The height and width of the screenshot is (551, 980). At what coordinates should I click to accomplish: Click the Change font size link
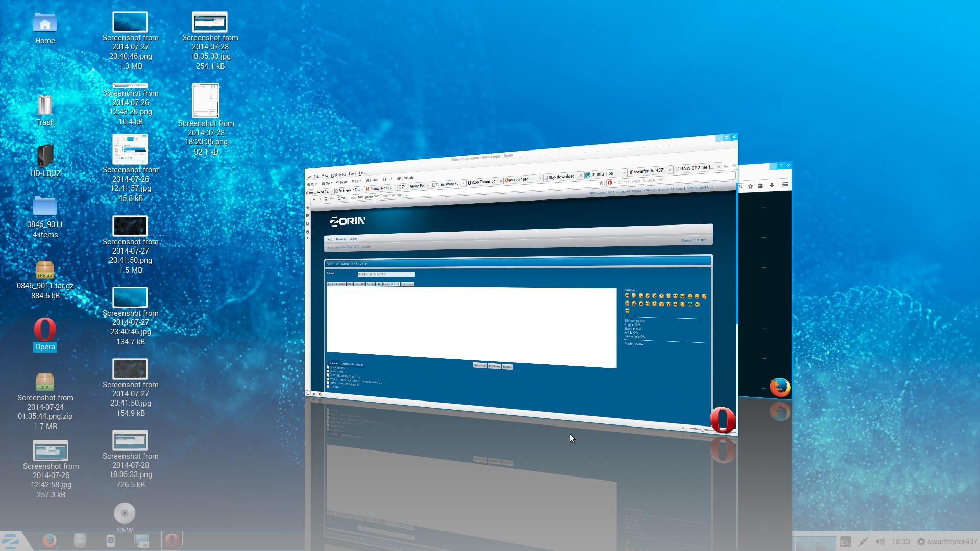(x=693, y=240)
